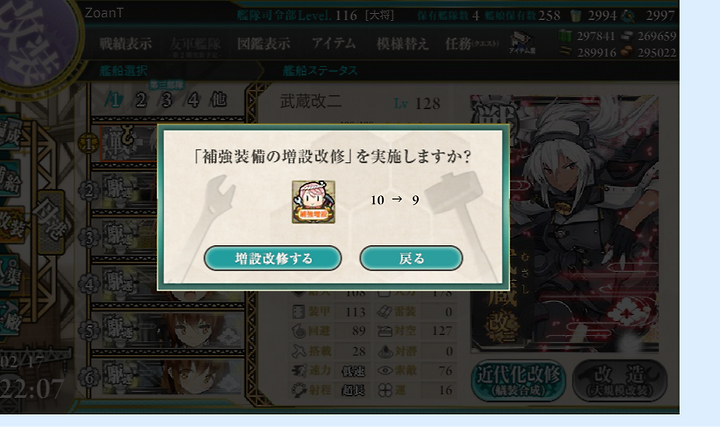Switch to fleet tab 4
The image size is (720, 431).
[193, 100]
